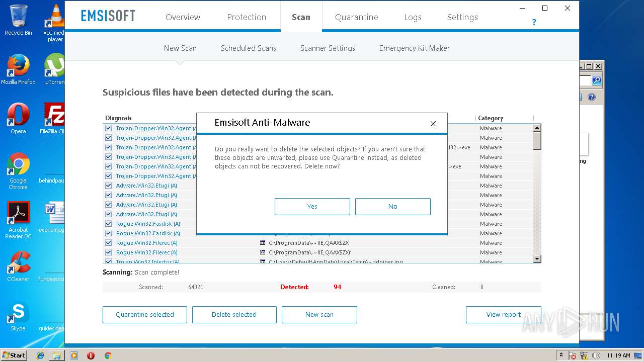This screenshot has width=644, height=362.
Task: Click the Show desktop button beside the clock
Action: click(638, 355)
